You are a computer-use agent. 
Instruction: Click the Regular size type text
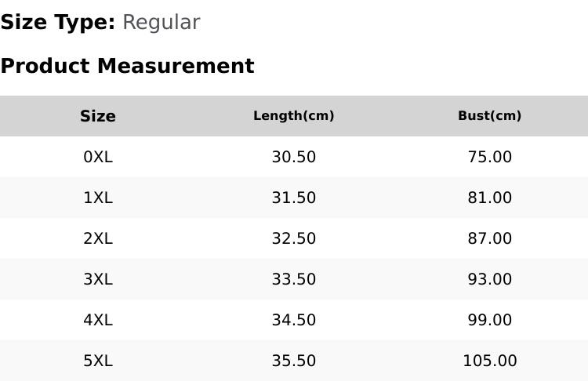162,24
